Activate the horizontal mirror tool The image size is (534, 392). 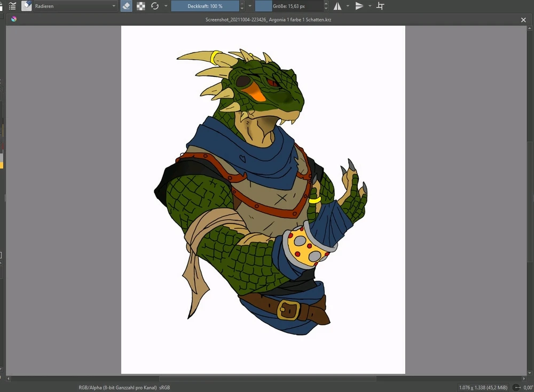(337, 6)
